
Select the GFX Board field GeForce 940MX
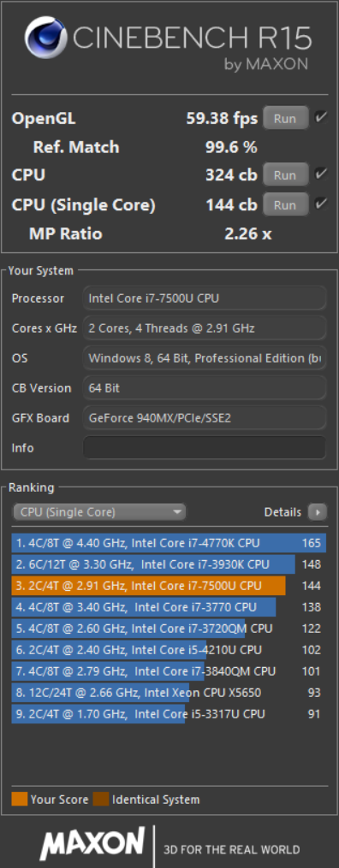point(205,418)
